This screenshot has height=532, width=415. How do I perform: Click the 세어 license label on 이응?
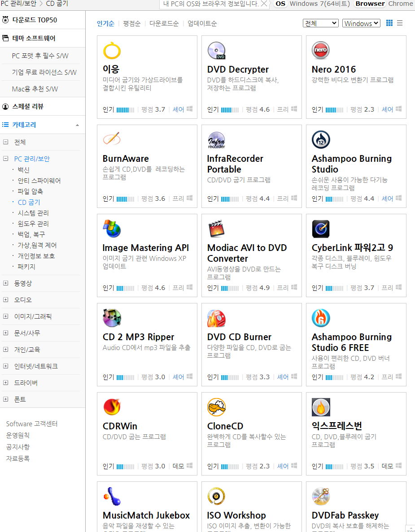tap(178, 110)
